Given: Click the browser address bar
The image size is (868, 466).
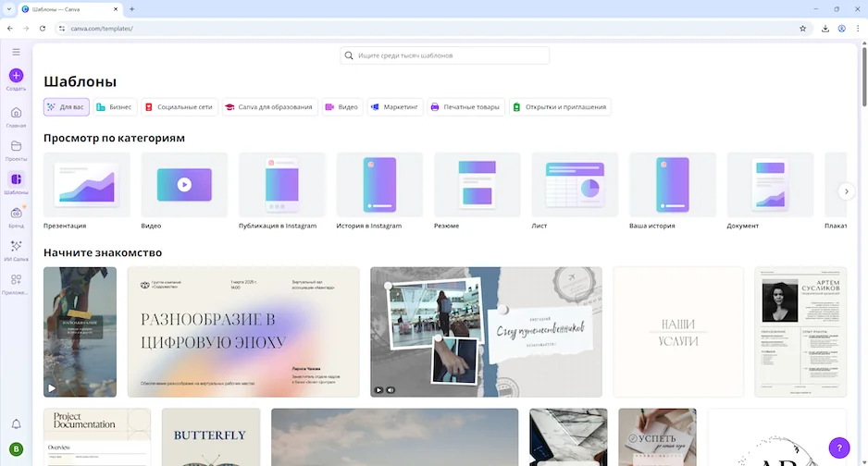Looking at the screenshot, I should coord(432,28).
